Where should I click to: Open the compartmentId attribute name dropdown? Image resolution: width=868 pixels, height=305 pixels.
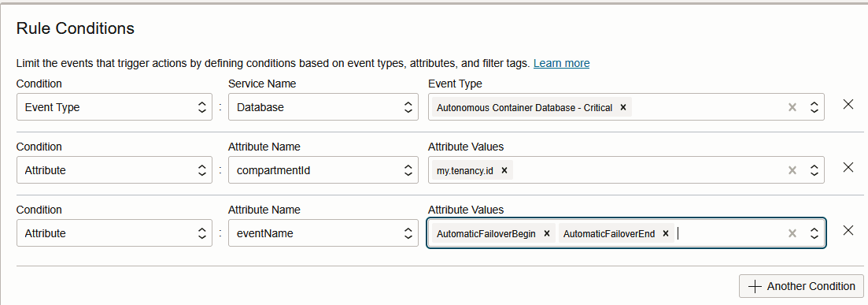(323, 170)
